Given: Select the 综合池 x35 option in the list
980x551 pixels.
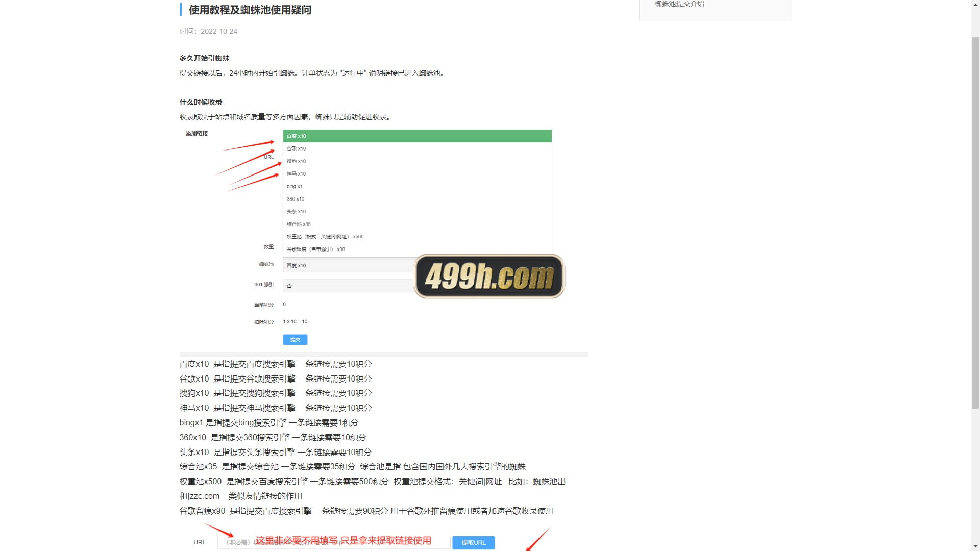Looking at the screenshot, I should 417,224.
